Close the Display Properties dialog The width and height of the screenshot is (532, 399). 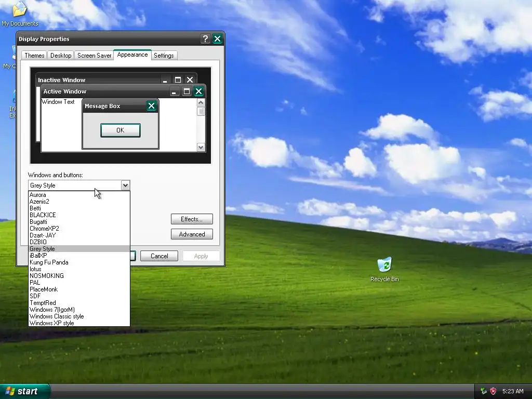point(217,39)
